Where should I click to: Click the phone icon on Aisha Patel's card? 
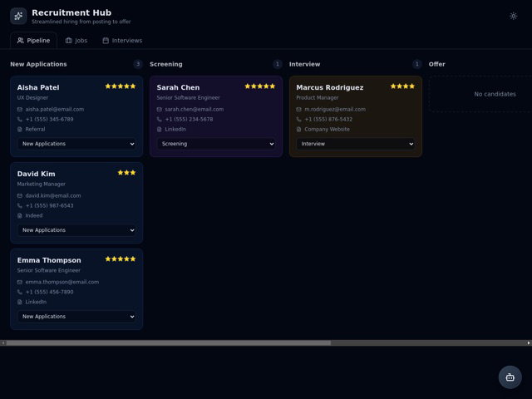[x=20, y=119]
